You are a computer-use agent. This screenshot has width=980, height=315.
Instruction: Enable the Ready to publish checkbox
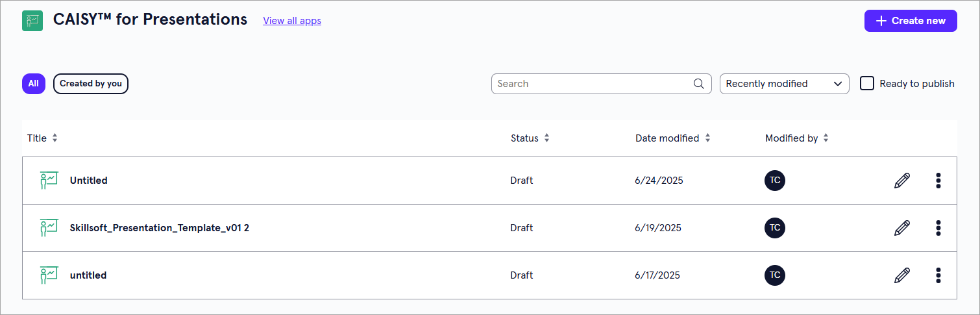pyautogui.click(x=867, y=83)
